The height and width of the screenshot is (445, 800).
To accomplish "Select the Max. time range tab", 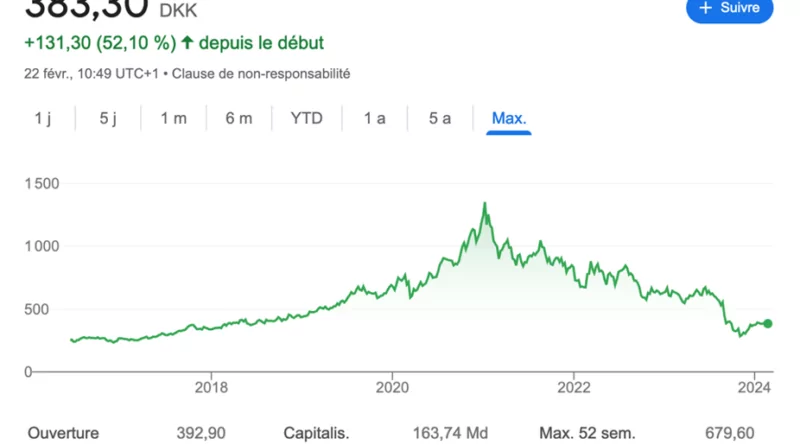I will tap(509, 118).
